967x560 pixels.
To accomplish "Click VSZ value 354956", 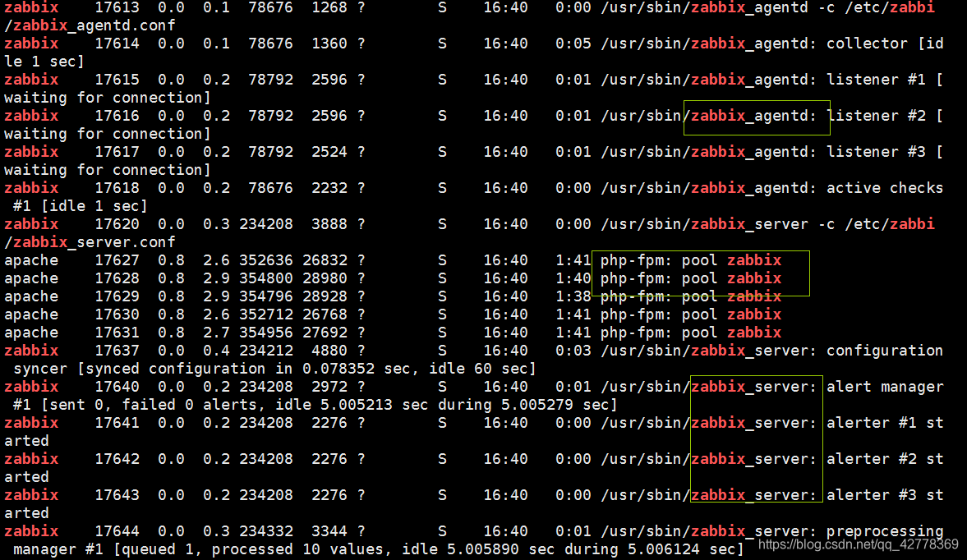I will point(266,333).
